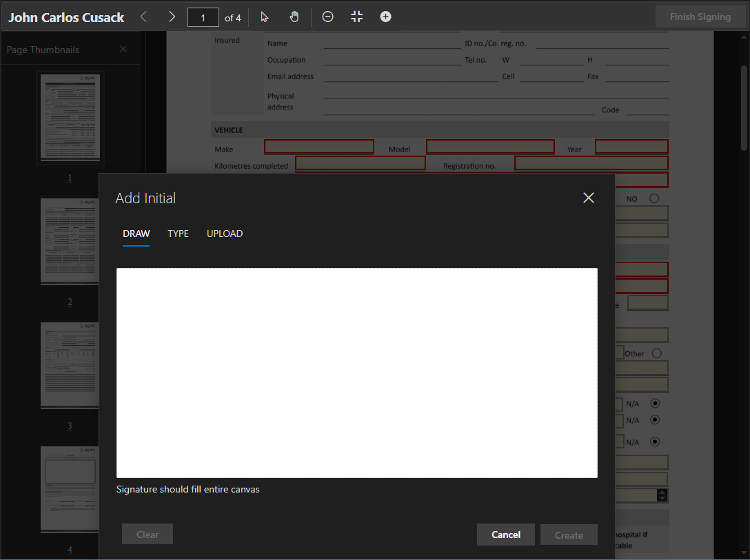This screenshot has width=750, height=560.
Task: Select the NO radio button
Action: point(654,198)
